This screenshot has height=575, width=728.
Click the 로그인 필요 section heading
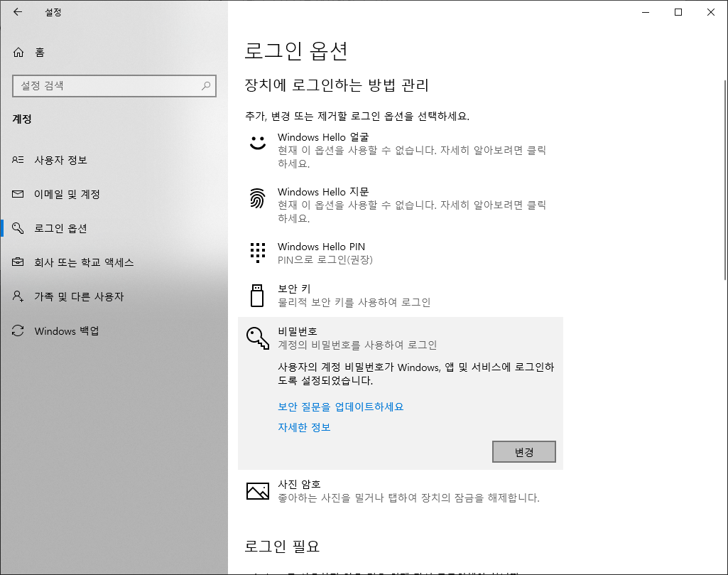[x=282, y=546]
